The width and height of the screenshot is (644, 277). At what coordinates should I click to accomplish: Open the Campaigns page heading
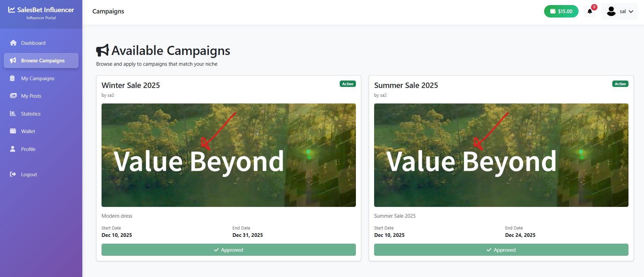coord(108,11)
